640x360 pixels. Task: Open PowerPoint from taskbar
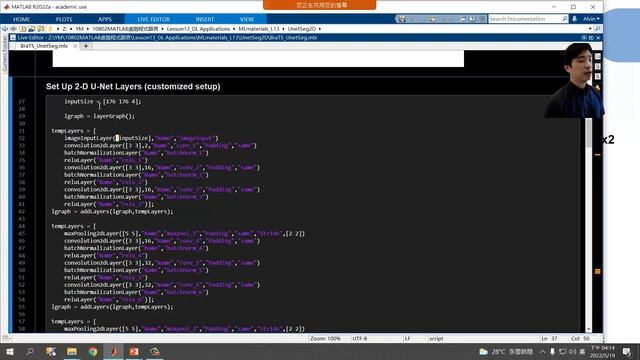(x=134, y=351)
